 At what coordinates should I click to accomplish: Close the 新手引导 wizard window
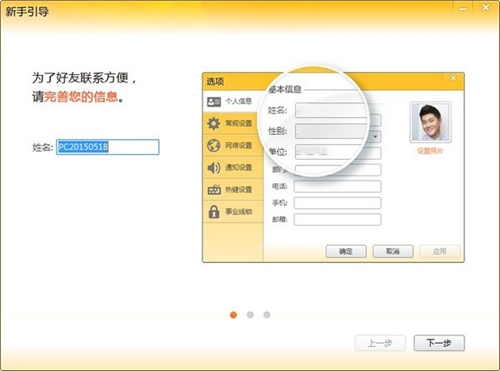coord(486,8)
